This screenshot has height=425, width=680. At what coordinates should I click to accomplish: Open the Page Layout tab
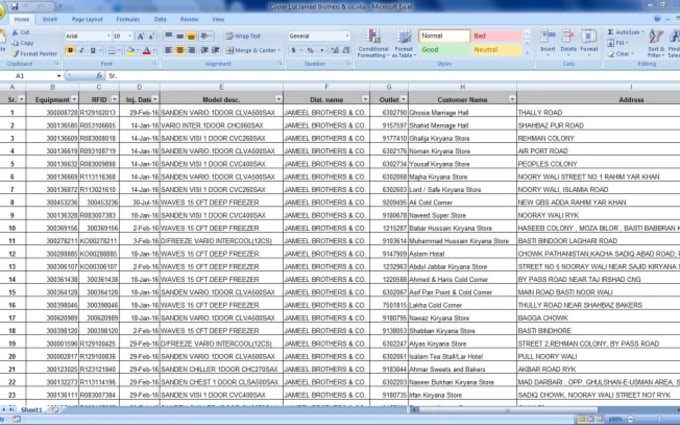(x=87, y=19)
